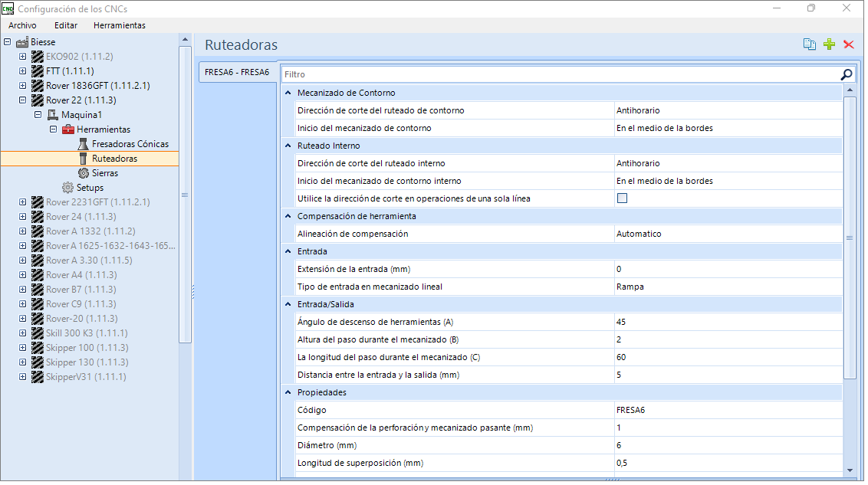Viewport: 868px width, 485px height.
Task: Click the tree panel scroll up arrow
Action: (x=185, y=39)
